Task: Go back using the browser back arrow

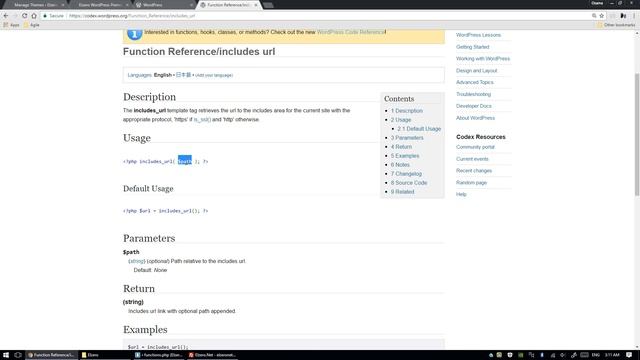Action: pyautogui.click(x=6, y=16)
